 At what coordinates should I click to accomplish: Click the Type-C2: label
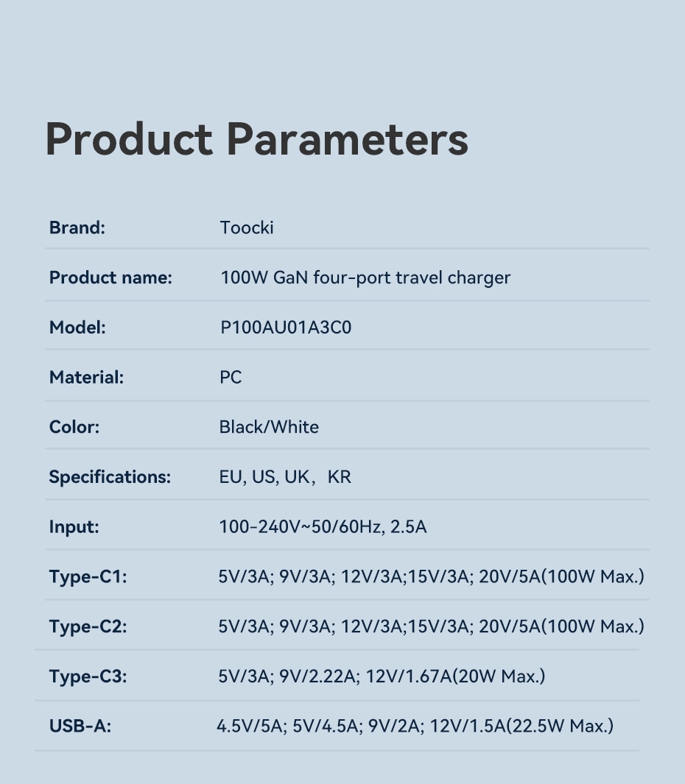click(88, 627)
